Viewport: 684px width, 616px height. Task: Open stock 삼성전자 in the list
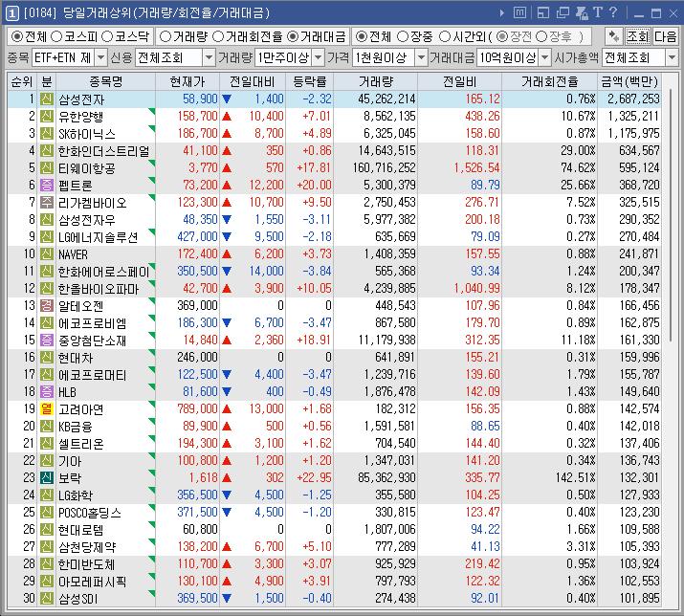[81, 99]
